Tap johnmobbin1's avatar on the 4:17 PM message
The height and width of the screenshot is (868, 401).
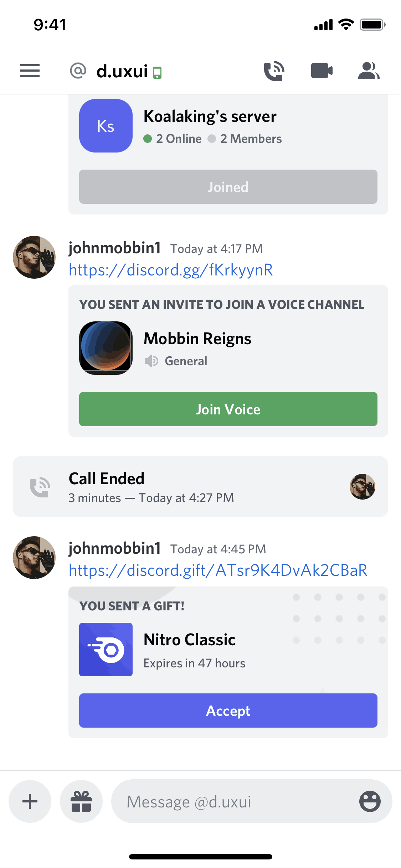(34, 257)
